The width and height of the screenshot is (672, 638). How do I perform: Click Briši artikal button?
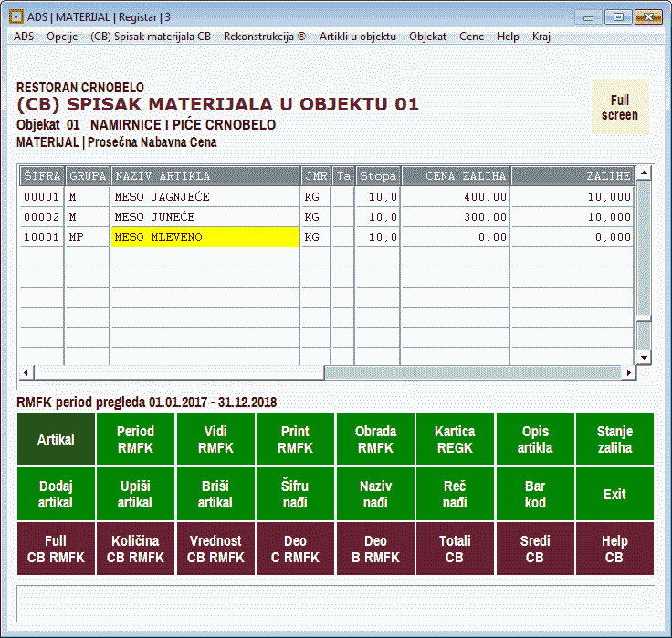215,494
